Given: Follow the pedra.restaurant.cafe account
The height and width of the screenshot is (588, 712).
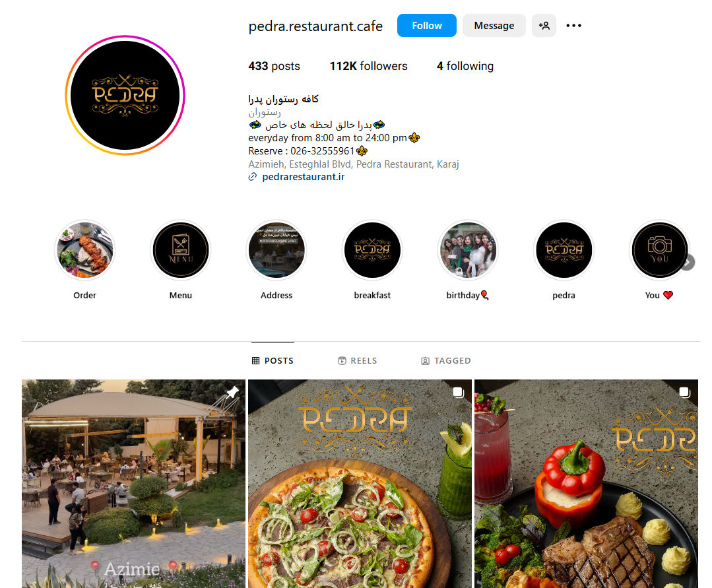Looking at the screenshot, I should [427, 26].
